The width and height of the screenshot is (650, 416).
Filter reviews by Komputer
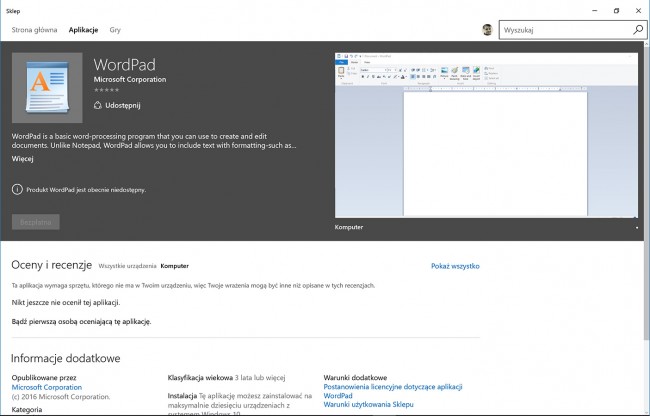[175, 266]
